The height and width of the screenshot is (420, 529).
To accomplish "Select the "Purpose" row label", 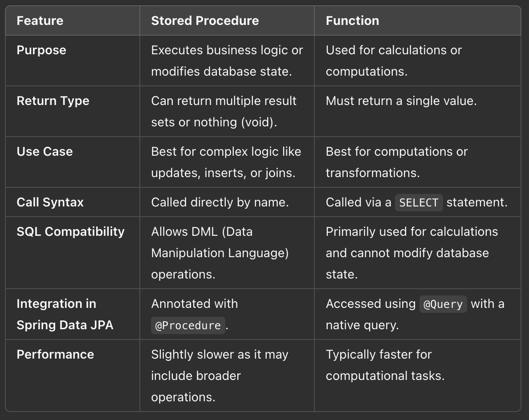I will point(41,50).
